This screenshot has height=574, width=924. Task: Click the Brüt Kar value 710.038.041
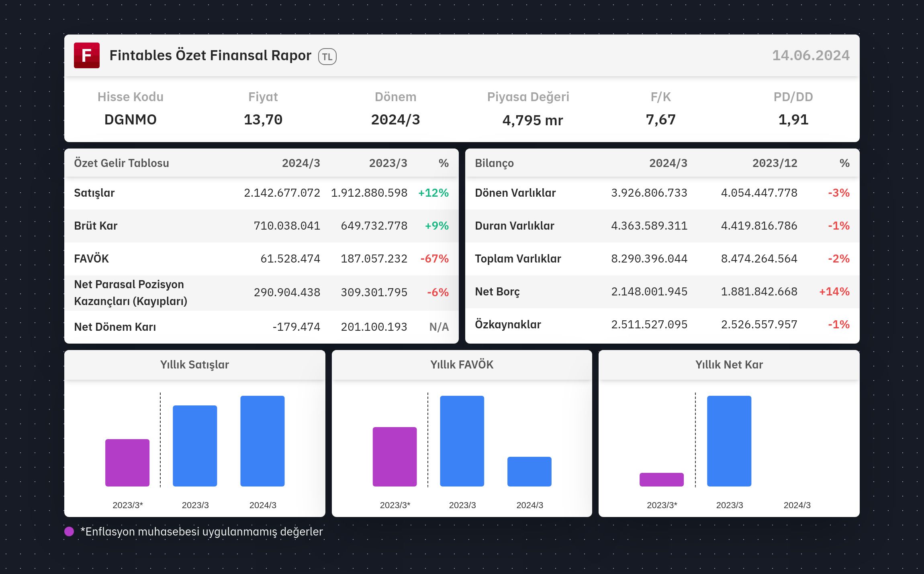[x=287, y=226]
